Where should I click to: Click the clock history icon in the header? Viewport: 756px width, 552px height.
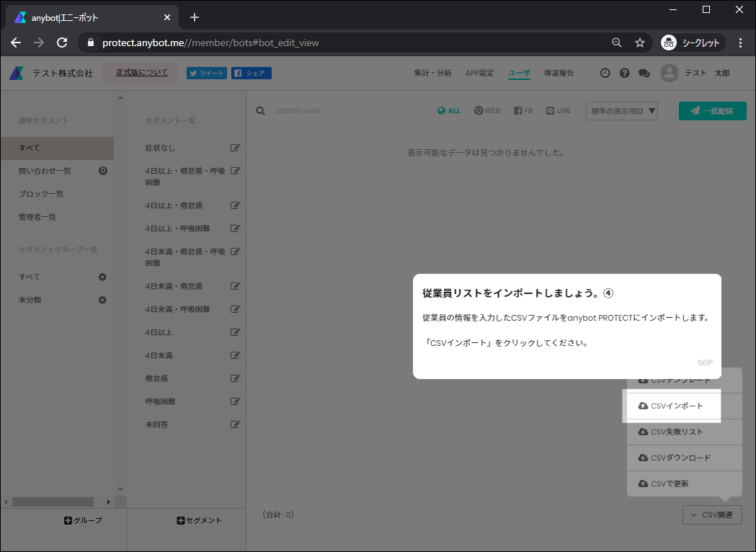[605, 73]
